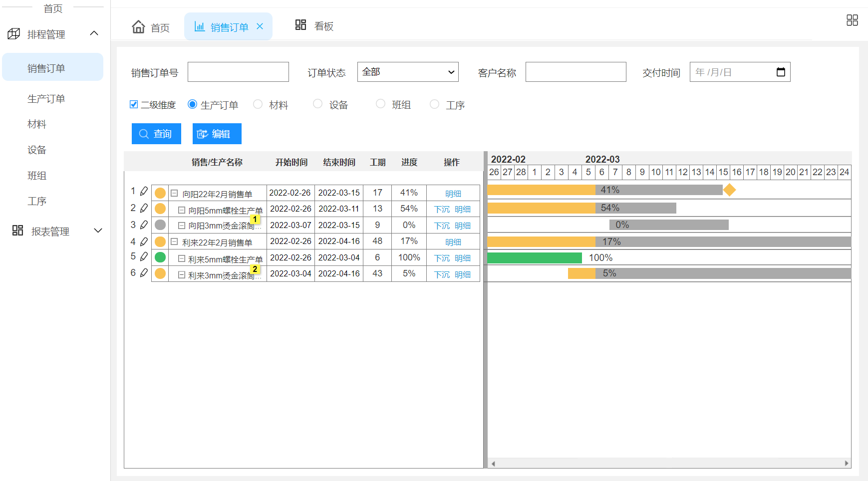This screenshot has height=481, width=868.
Task: Open the grid layout icon at top right
Action: (x=852, y=20)
